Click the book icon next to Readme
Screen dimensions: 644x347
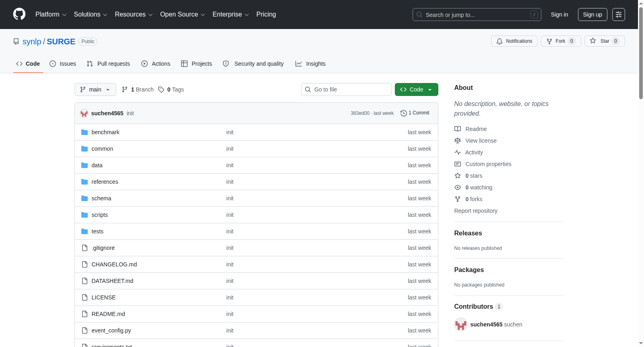pyautogui.click(x=458, y=129)
